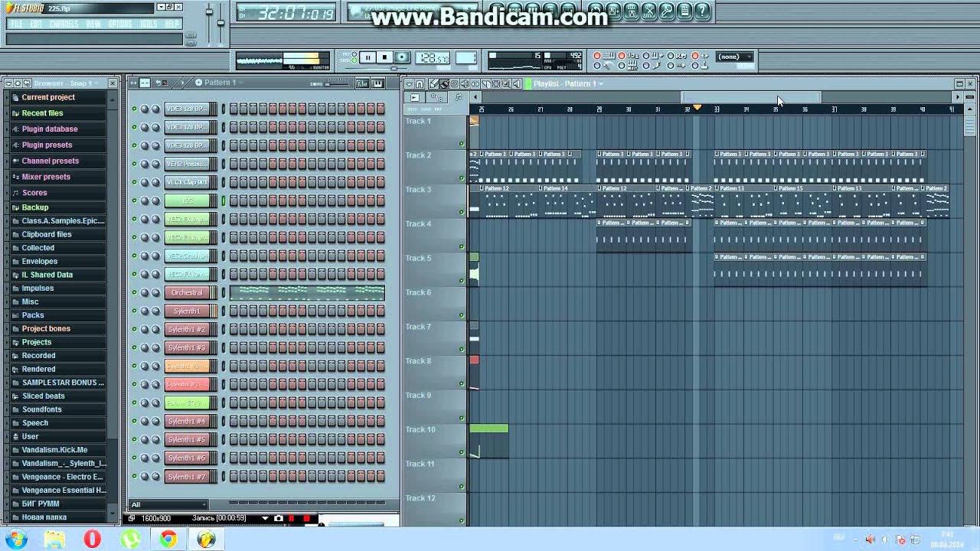Open graph editor in channel rack header
Screen dimensions: 980x551
pos(362,83)
